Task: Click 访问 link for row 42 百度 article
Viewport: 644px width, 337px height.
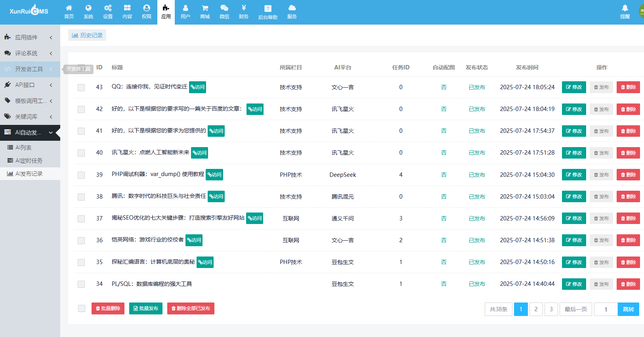Action: [255, 109]
